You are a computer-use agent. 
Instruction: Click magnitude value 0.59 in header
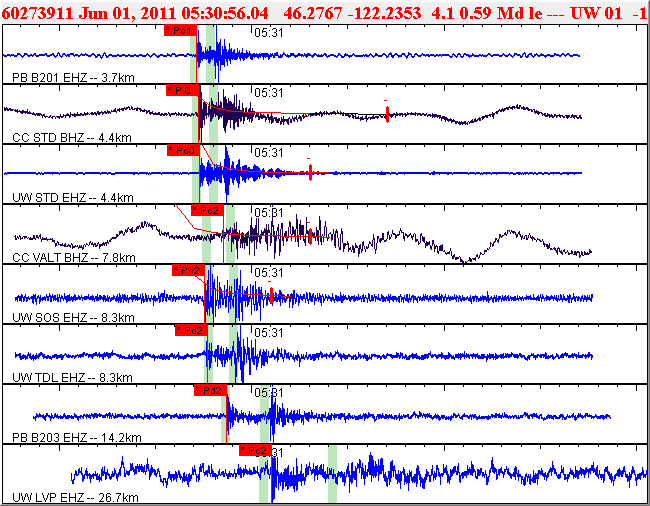click(x=475, y=13)
